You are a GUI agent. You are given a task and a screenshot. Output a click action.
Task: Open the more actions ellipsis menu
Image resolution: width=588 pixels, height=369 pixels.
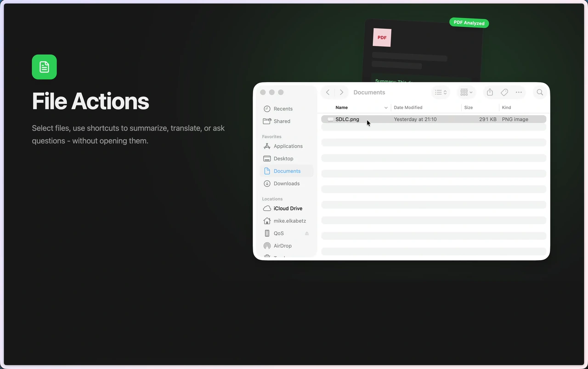point(519,92)
